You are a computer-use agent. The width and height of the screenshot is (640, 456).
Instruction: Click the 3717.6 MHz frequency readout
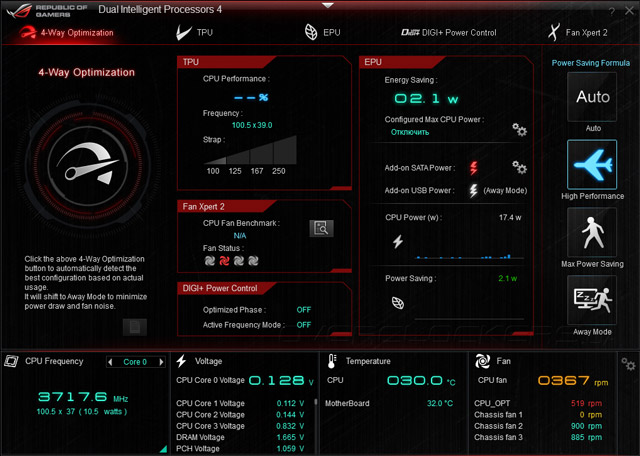(x=83, y=397)
